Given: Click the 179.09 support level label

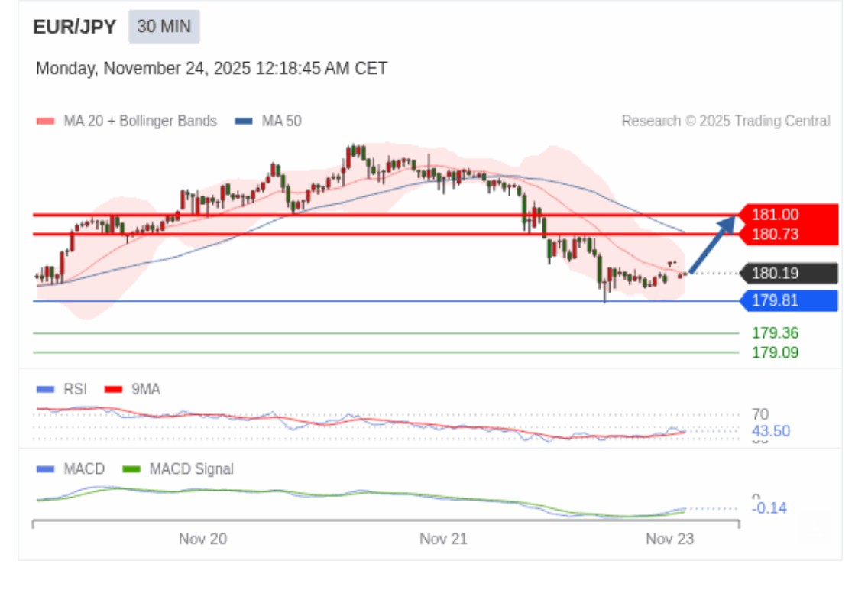Looking at the screenshot, I should click(x=775, y=353).
